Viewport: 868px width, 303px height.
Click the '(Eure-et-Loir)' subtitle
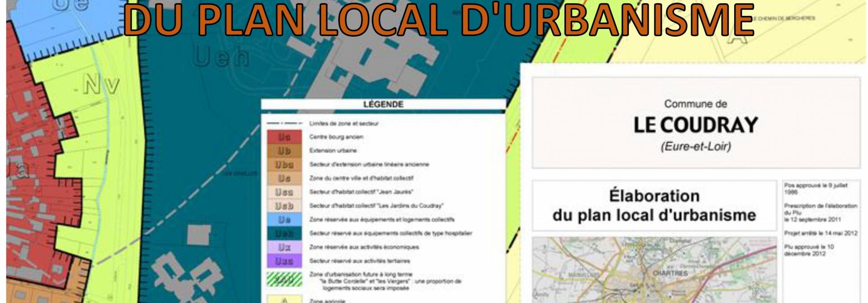click(x=696, y=147)
